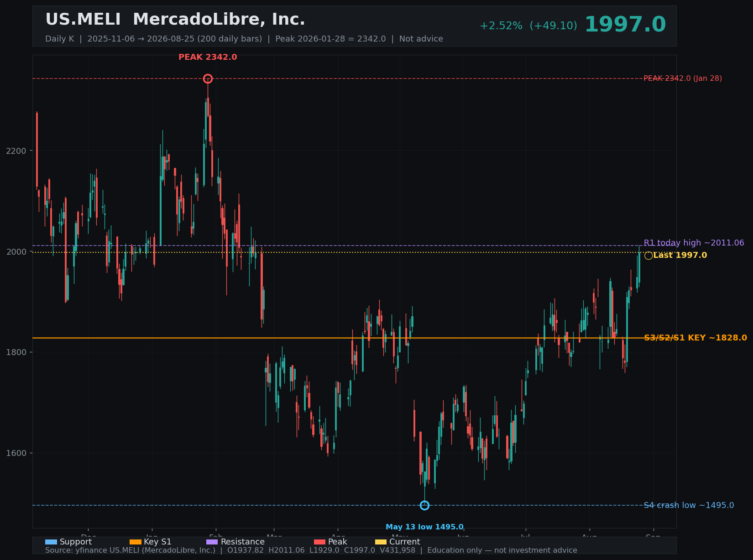Click the '+2.52% (+49.10)' change text
This screenshot has width=753, height=560.
[x=528, y=26]
